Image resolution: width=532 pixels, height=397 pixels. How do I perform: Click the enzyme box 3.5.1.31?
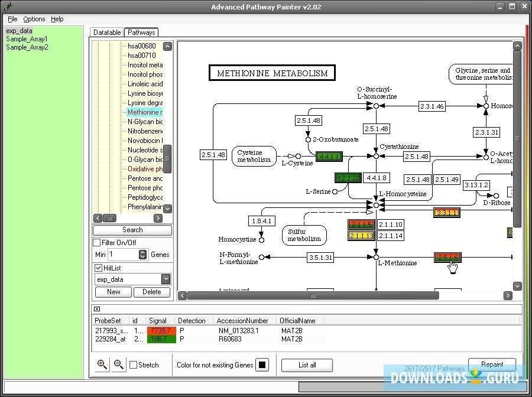(320, 258)
